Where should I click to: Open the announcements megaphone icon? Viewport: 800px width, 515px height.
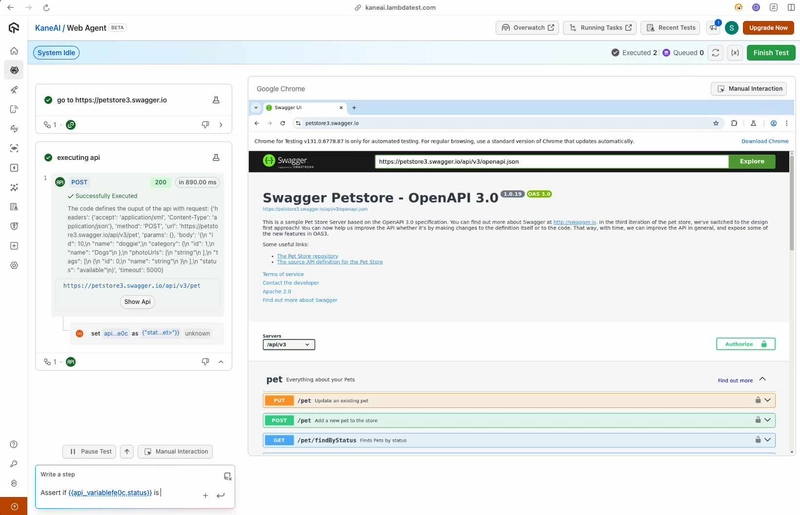click(x=713, y=28)
